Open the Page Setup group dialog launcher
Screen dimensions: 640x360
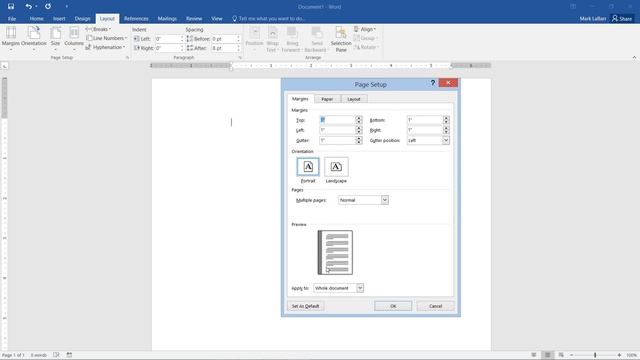127,58
